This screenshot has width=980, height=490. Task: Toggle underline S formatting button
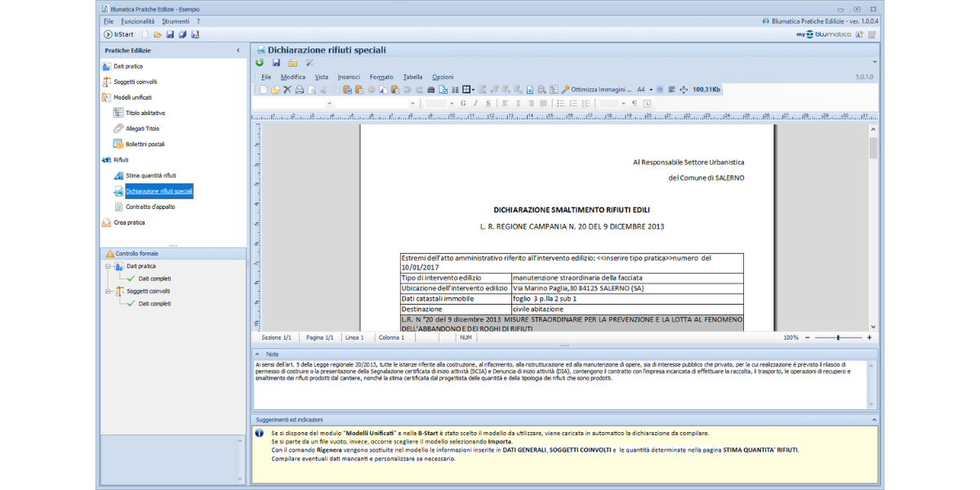pos(488,104)
